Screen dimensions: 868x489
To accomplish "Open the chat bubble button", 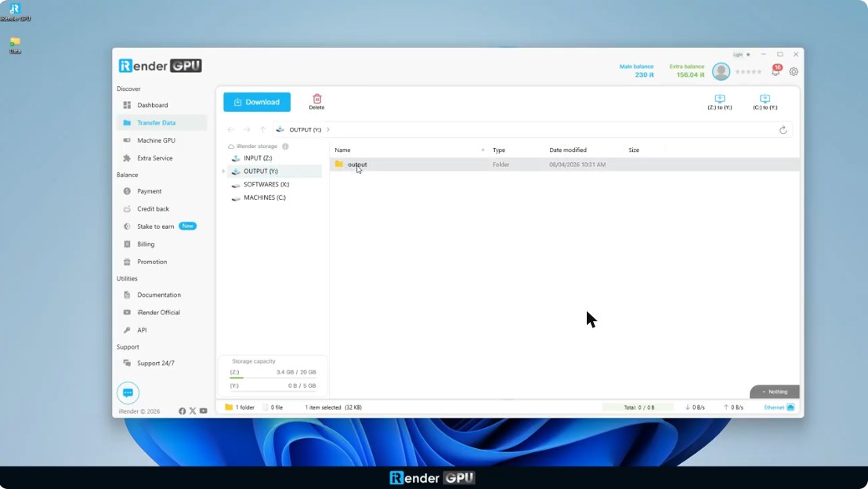I will 128,393.
